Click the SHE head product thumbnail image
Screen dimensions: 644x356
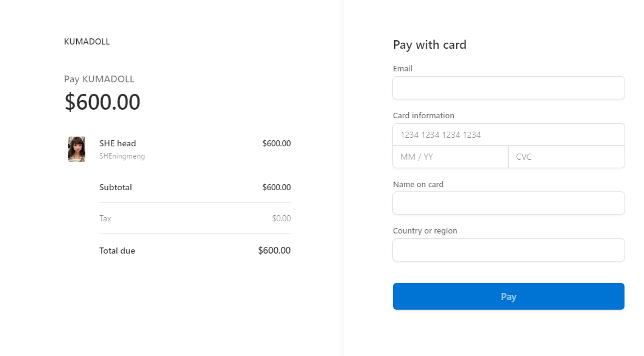click(77, 149)
